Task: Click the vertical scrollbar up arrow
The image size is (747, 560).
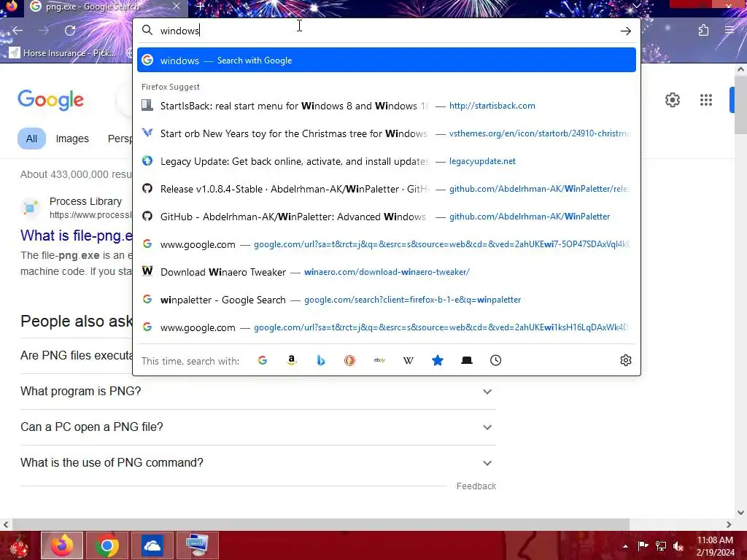Action: pos(740,69)
